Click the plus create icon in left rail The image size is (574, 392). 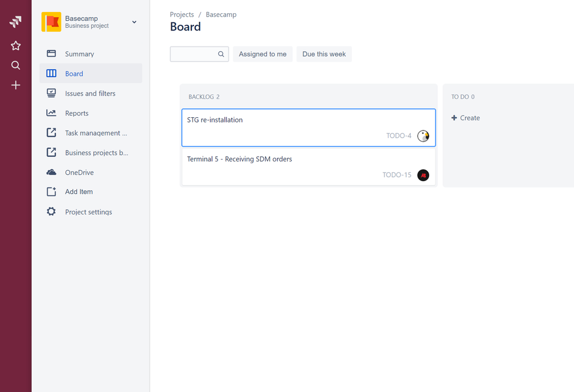16,86
